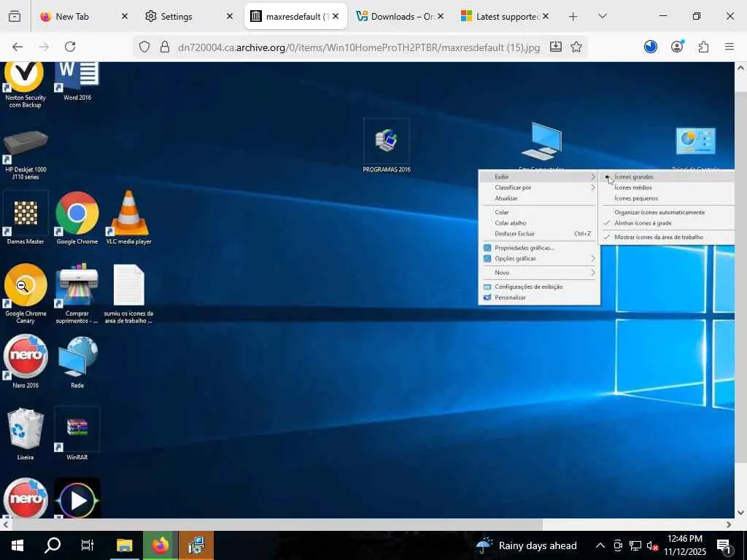This screenshot has width=747, height=560.
Task: Switch to the Latest supported tab
Action: tap(505, 16)
